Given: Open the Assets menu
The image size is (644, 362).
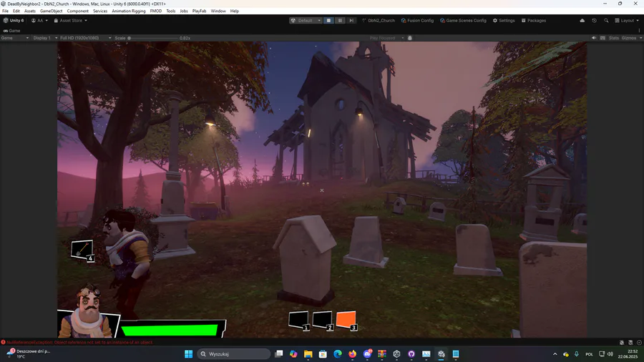Looking at the screenshot, I should [x=30, y=11].
